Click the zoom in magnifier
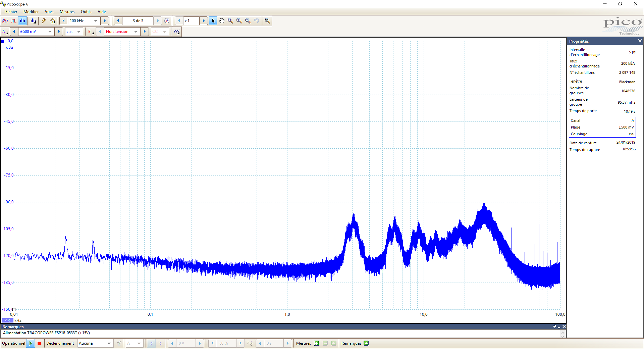 pos(239,21)
